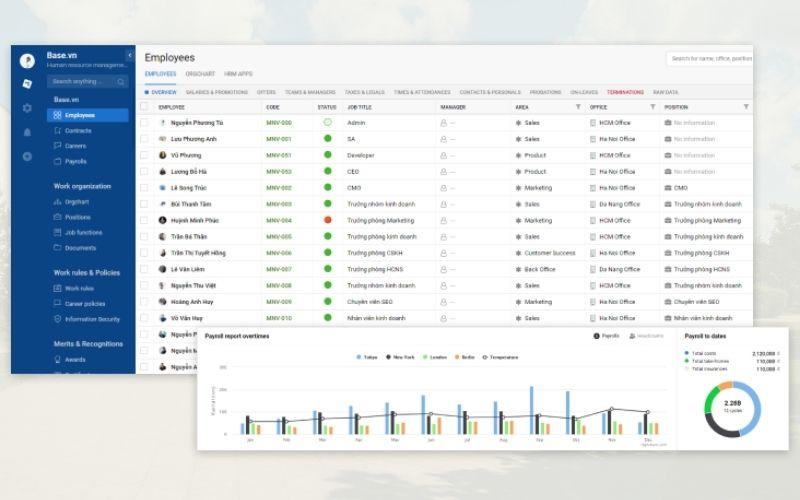Select the checkbox beside Lê Song Trúc
This screenshot has height=500, width=800.
[144, 188]
